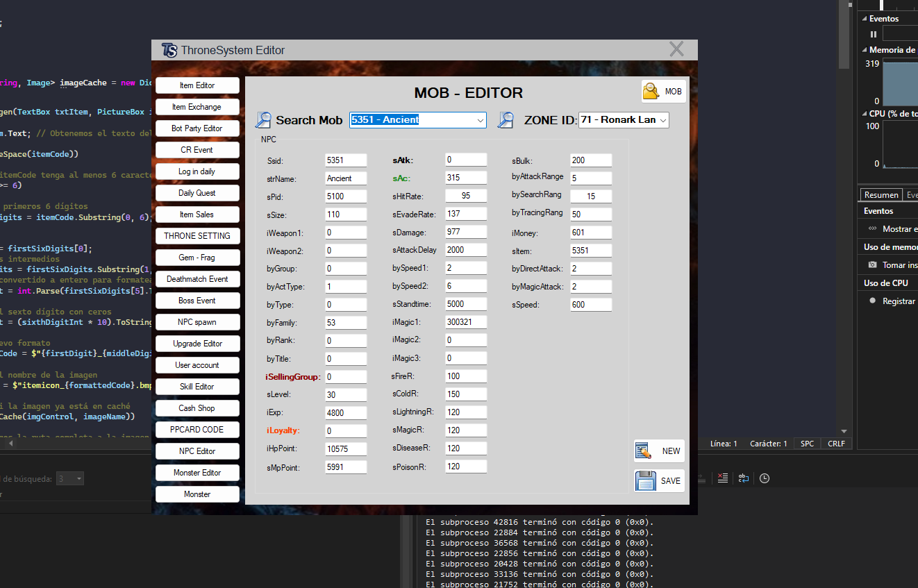
Task: Switch to the Resumen tab in diagnostics
Action: [x=881, y=195]
